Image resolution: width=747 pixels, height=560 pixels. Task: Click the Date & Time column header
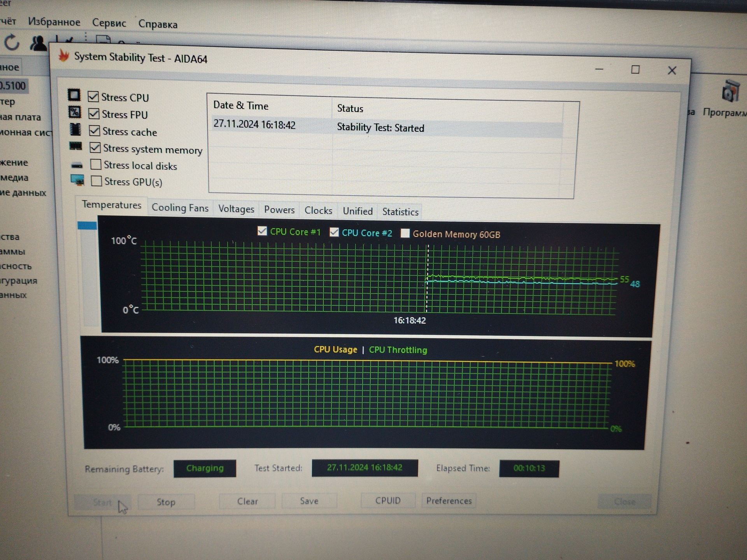coord(240,105)
